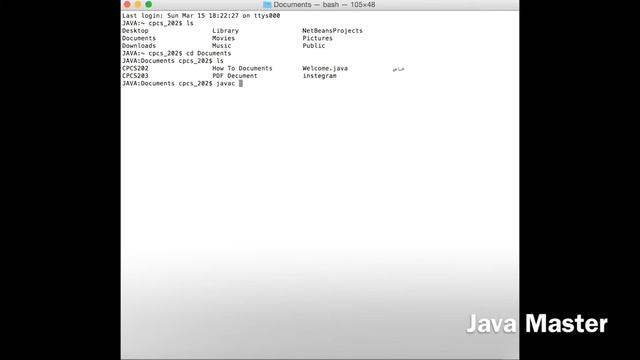Click the red close window button
The height and width of the screenshot is (360, 640).
tap(127, 4)
